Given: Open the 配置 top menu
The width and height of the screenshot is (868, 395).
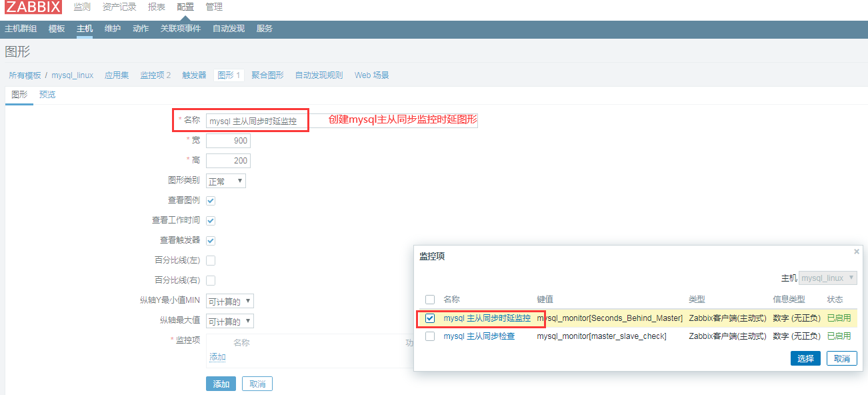Looking at the screenshot, I should 185,7.
